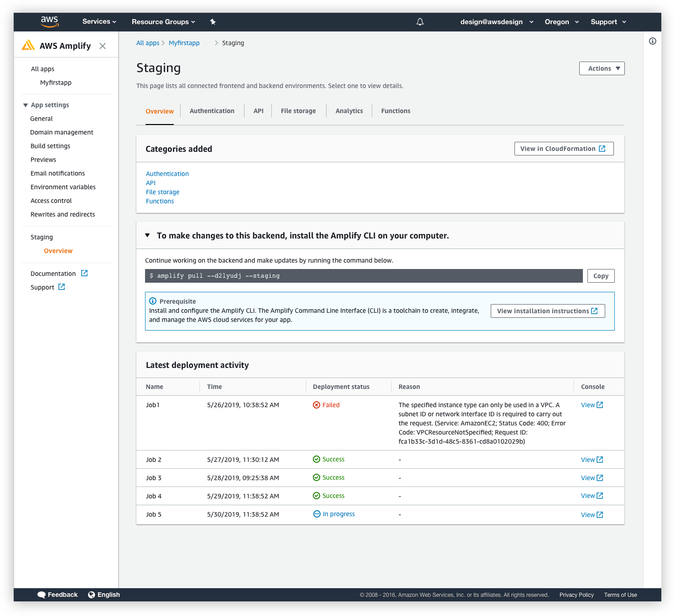Switch to the Functions tab
675x616 pixels.
pyautogui.click(x=396, y=111)
